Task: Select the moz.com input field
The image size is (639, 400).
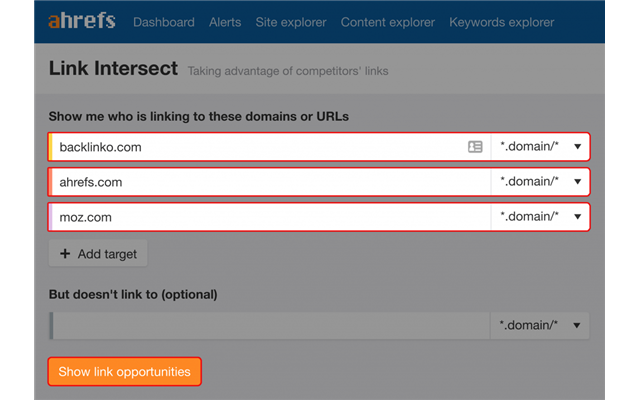Action: click(270, 217)
